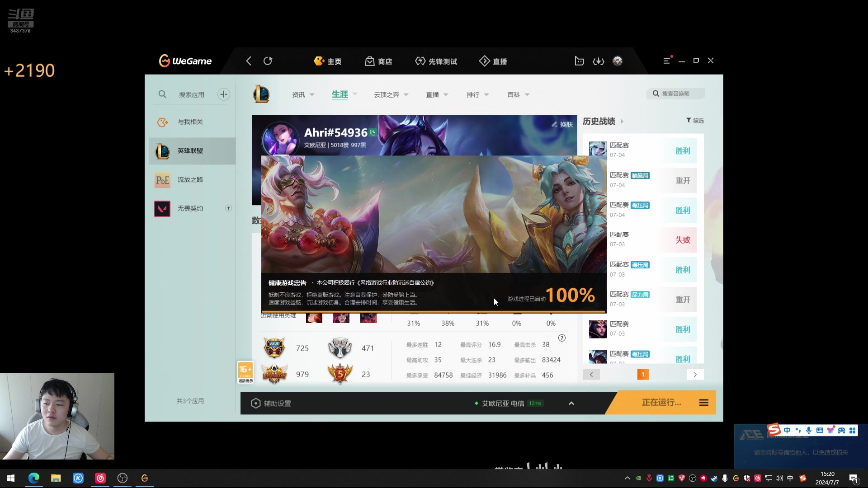
Task: Click the 搜索召唤师 search field
Action: pos(678,94)
